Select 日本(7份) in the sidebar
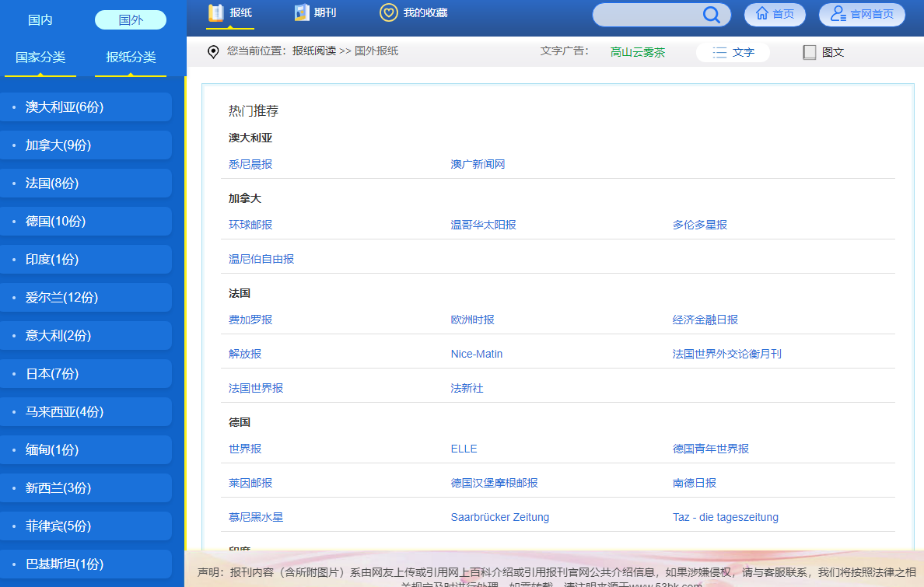Screen dimensions: 924x587 [86, 374]
